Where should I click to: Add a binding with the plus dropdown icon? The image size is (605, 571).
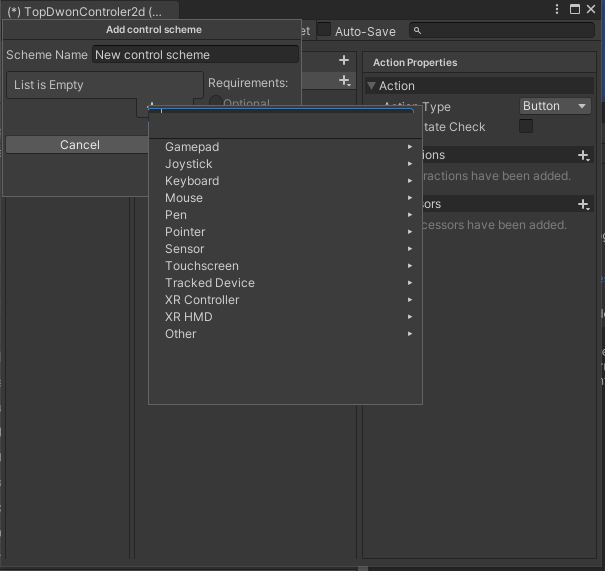pos(344,81)
